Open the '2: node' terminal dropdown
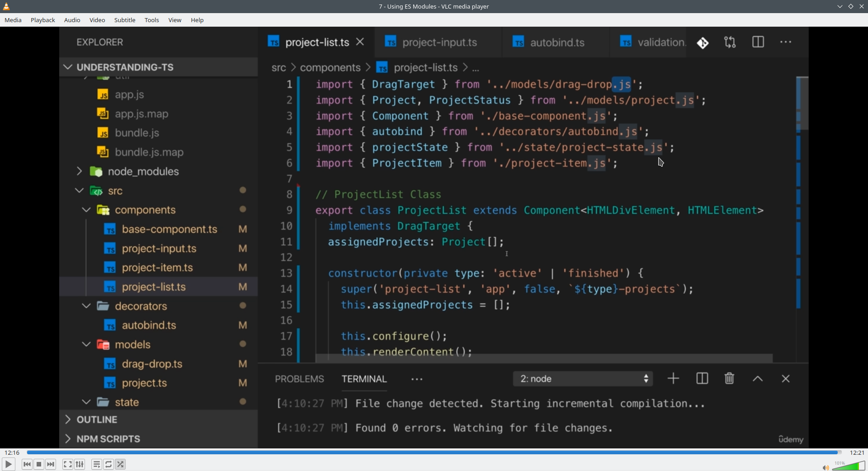The width and height of the screenshot is (868, 471). (x=583, y=379)
